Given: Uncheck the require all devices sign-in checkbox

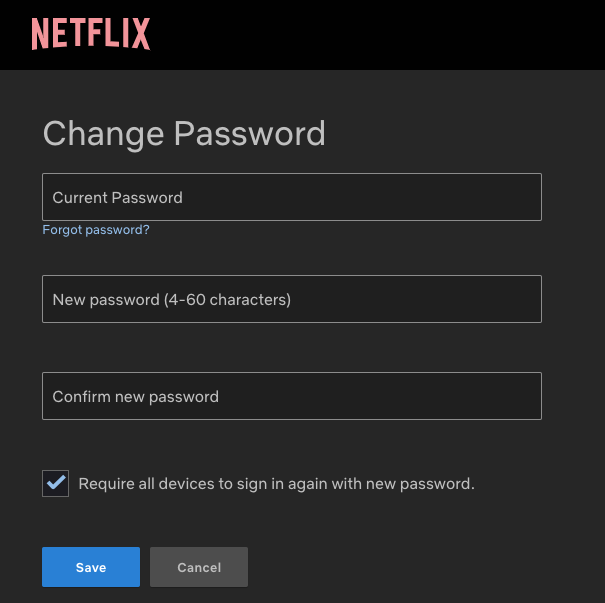Looking at the screenshot, I should tap(56, 484).
